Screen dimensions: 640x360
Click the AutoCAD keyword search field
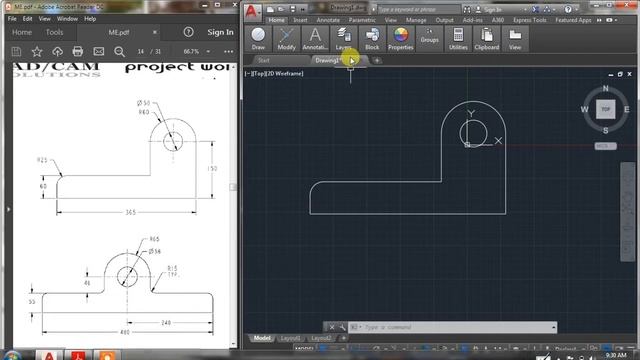[x=418, y=9]
